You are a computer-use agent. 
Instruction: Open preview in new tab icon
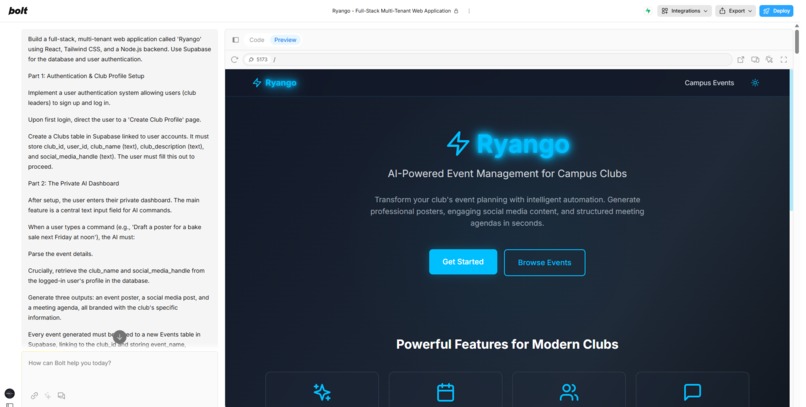(741, 60)
